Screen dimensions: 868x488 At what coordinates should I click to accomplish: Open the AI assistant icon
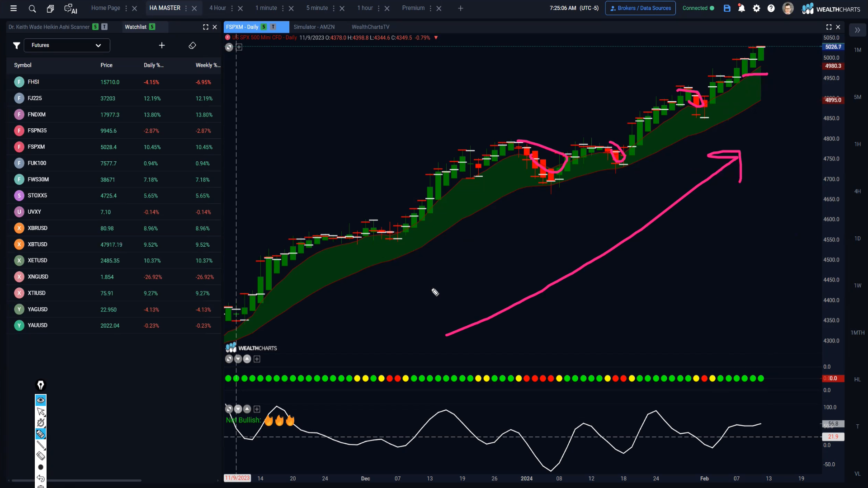tap(71, 9)
